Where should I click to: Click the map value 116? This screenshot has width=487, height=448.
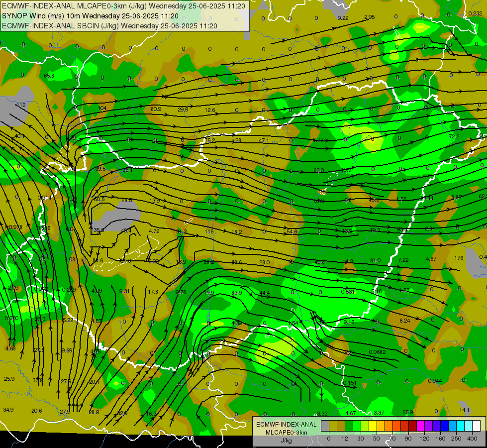(209, 231)
